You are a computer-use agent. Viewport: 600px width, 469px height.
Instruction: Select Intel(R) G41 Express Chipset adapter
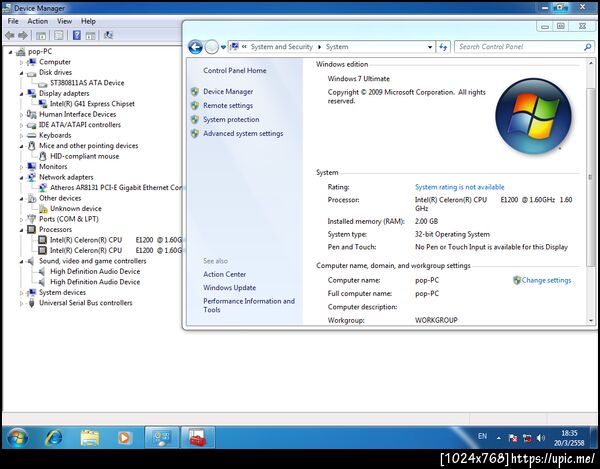(92, 104)
